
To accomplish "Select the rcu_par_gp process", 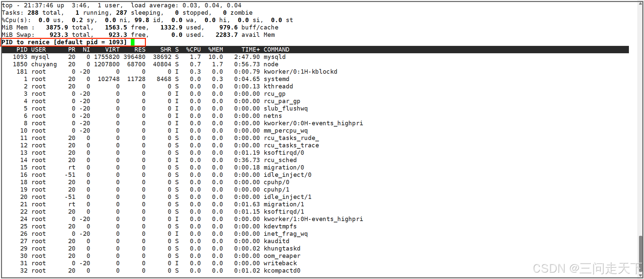I will pos(282,101).
